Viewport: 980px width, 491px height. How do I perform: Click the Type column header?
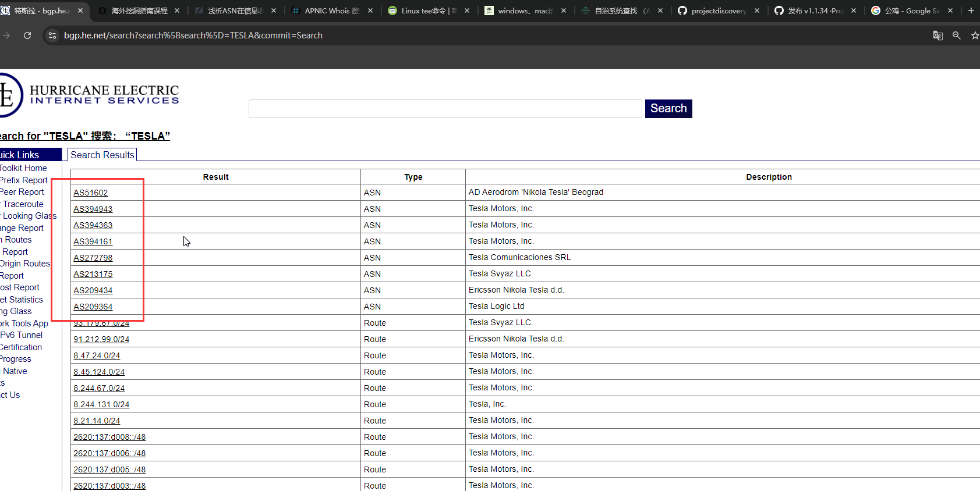[x=413, y=177]
